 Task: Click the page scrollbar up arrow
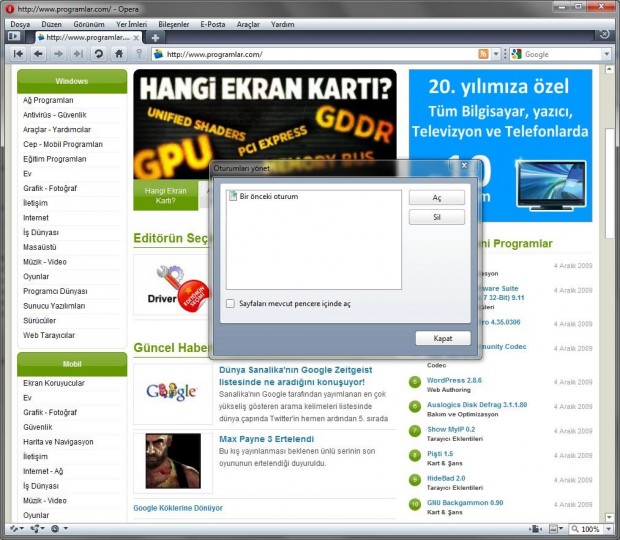[609, 70]
